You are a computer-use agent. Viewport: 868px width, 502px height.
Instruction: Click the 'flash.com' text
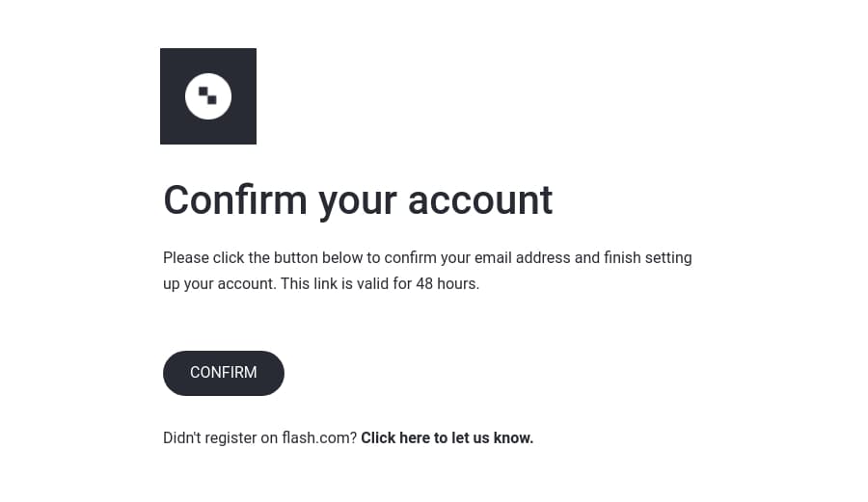(x=319, y=437)
